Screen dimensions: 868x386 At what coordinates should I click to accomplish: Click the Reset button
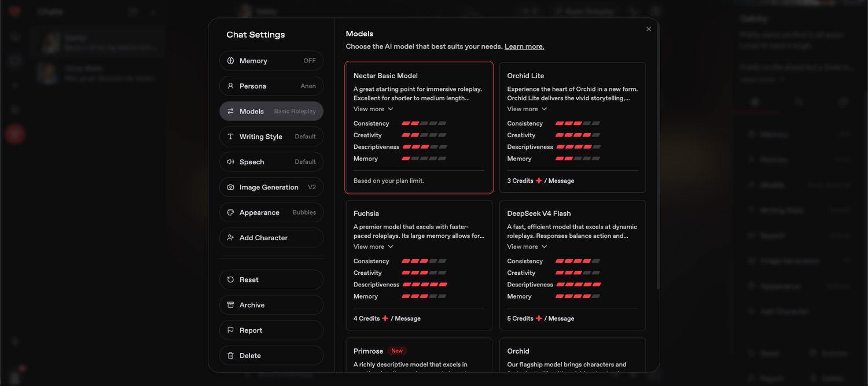coord(271,280)
